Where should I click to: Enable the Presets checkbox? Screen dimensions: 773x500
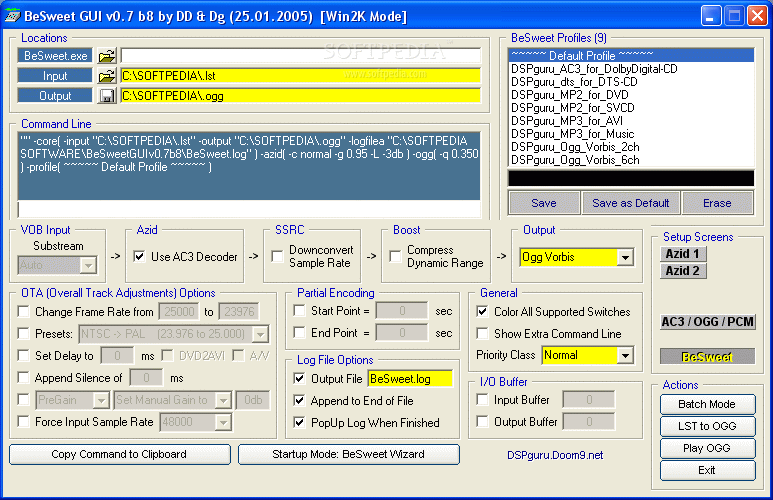(x=23, y=334)
